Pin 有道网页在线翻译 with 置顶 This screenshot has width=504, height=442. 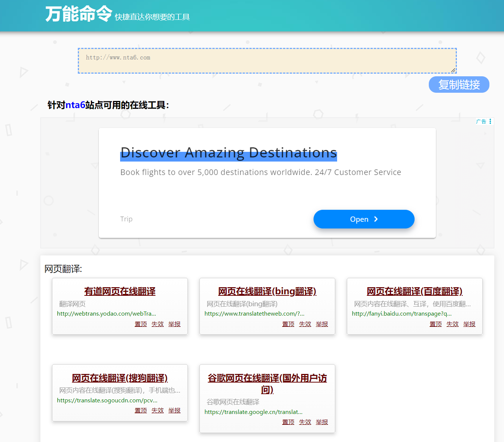pyautogui.click(x=141, y=324)
